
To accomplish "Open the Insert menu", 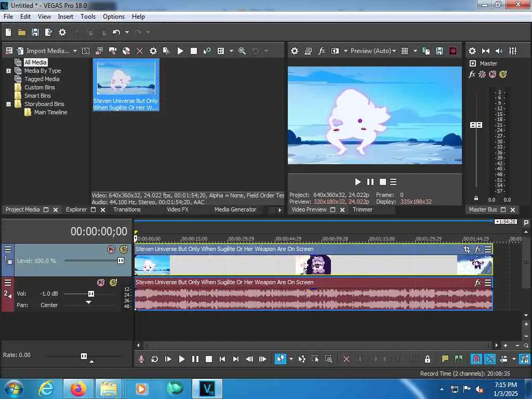I will [65, 17].
